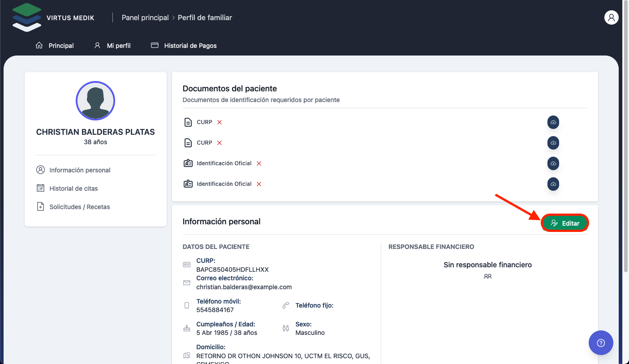The width and height of the screenshot is (629, 364).
Task: Upload file for first CURP document
Action: (553, 122)
